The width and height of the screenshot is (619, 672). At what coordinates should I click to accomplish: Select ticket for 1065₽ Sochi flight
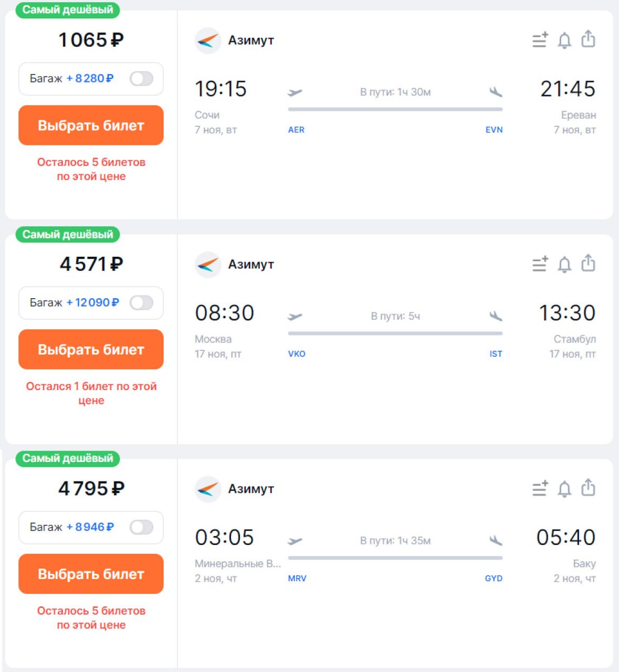click(91, 125)
